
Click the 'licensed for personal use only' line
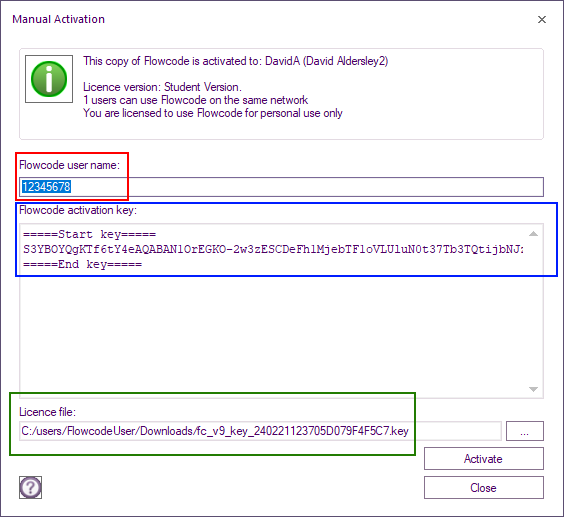[x=213, y=113]
